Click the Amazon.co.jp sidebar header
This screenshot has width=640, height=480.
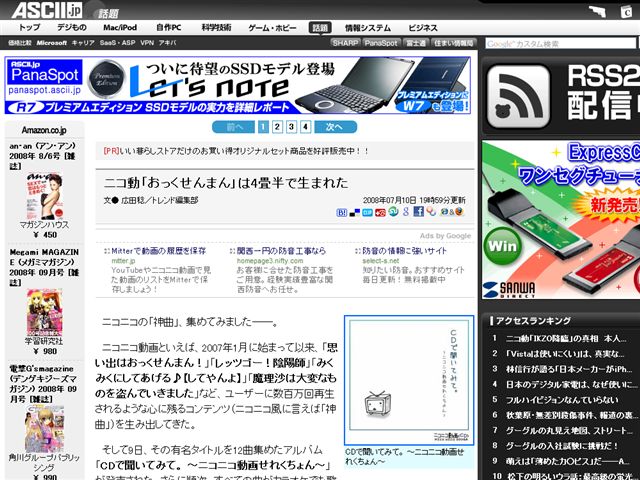pyautogui.click(x=44, y=130)
